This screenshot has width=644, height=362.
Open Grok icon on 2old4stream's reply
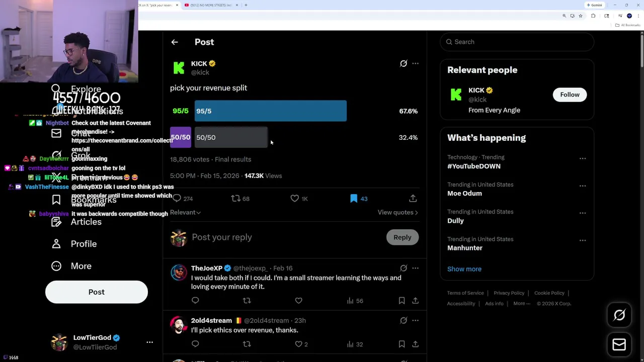(x=404, y=320)
